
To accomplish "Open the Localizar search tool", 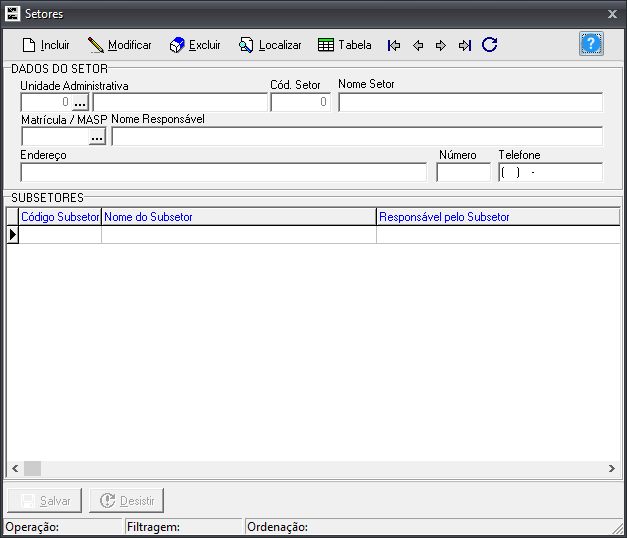I will coord(270,45).
